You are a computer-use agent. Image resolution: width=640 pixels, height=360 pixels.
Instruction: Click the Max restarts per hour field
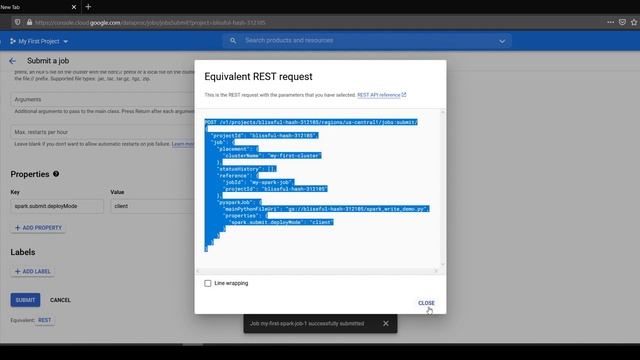[x=103, y=132]
